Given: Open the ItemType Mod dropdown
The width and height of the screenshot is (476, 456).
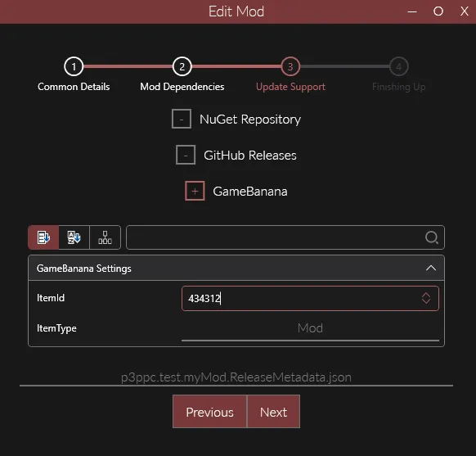Looking at the screenshot, I should 310,328.
